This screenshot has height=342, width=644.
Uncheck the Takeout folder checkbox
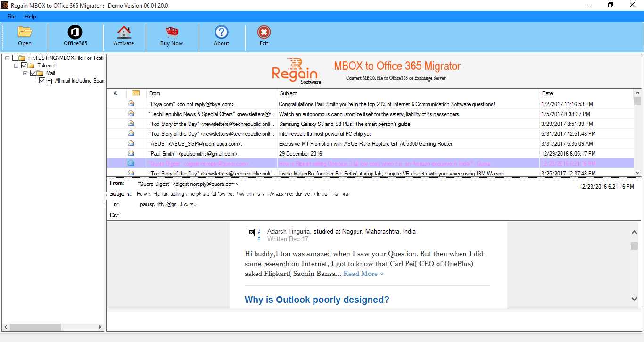click(25, 66)
